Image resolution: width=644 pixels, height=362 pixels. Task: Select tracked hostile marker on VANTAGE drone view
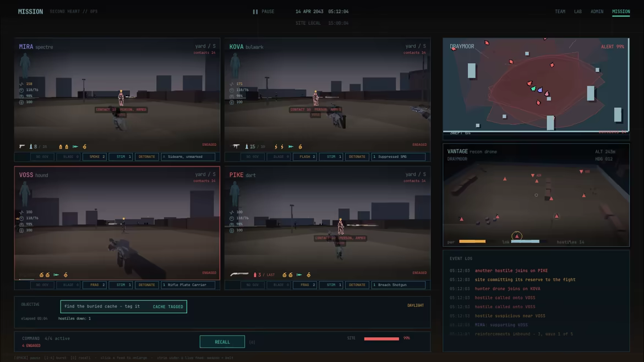click(517, 235)
